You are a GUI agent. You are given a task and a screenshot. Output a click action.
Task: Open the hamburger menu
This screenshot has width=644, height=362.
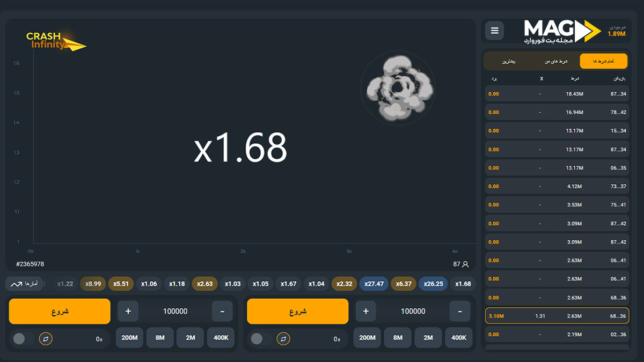[494, 31]
